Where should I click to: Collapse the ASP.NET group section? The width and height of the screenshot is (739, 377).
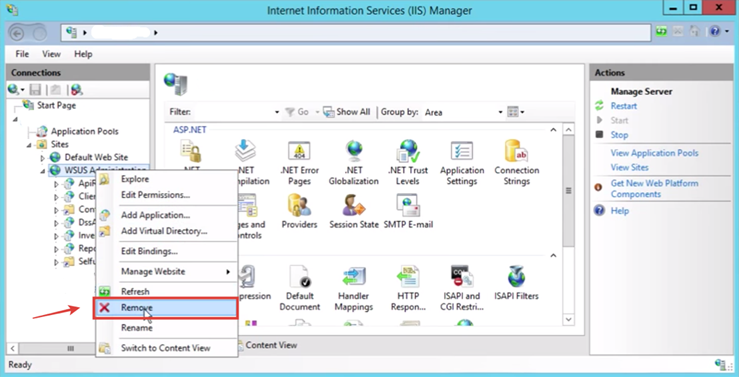click(553, 130)
